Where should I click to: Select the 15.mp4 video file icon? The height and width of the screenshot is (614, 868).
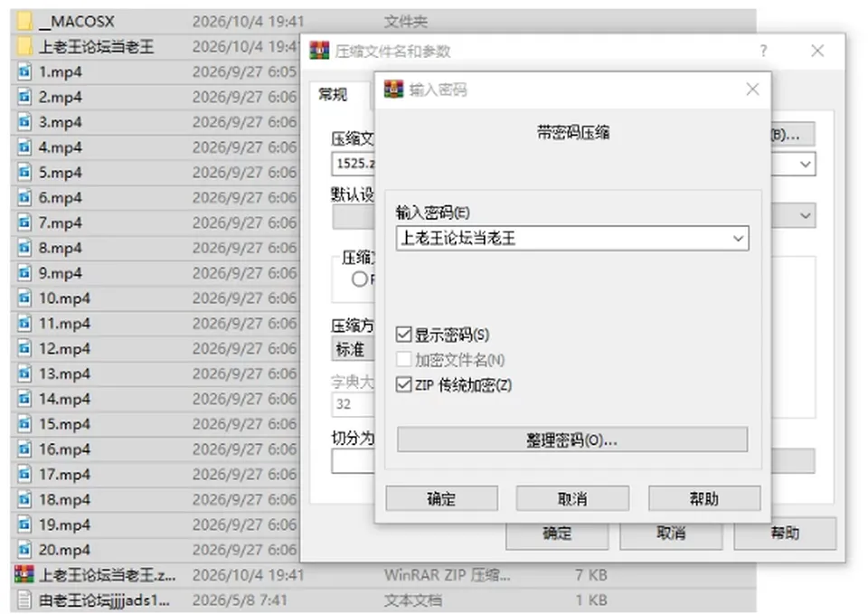(x=24, y=423)
